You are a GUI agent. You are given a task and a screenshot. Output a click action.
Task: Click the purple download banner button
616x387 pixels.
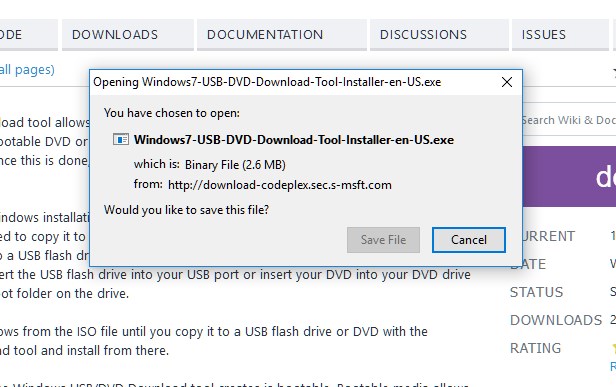pyautogui.click(x=569, y=176)
